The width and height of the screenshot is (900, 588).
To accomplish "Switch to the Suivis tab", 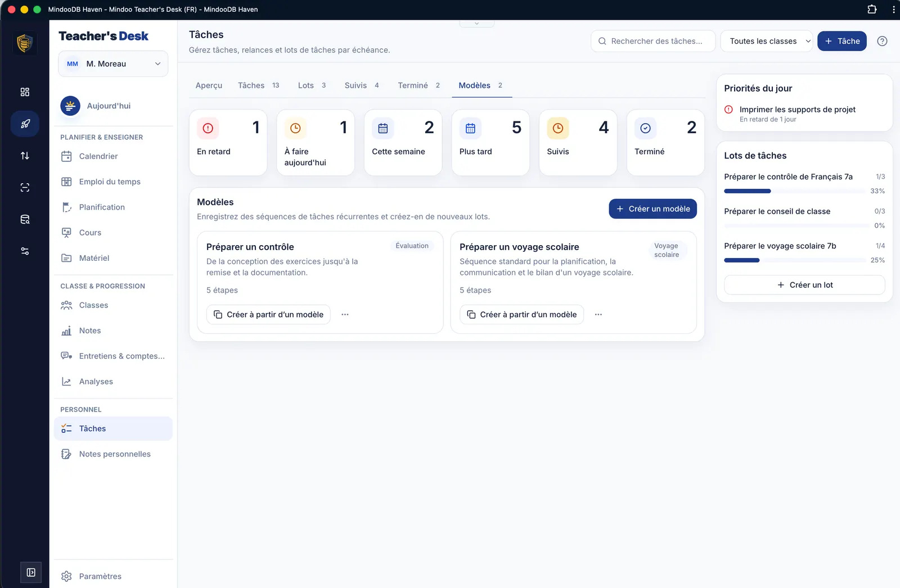I will pos(362,85).
